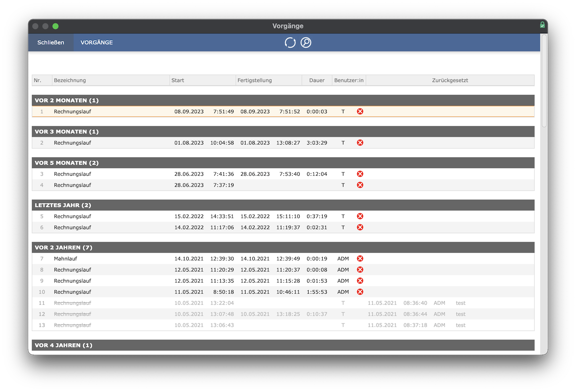Click reset time 08:36:40 in row 11
Viewport: 576px width, 392px height.
(x=415, y=303)
